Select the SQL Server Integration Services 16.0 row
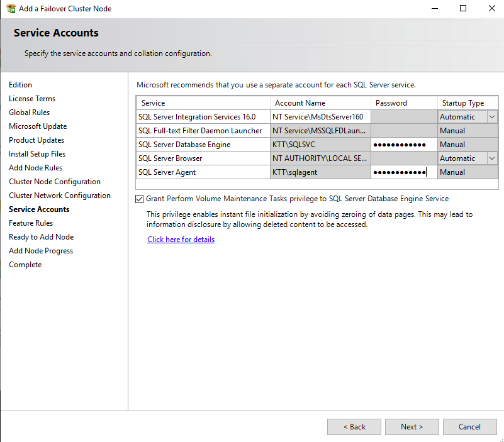This screenshot has width=504, height=442. click(x=203, y=117)
